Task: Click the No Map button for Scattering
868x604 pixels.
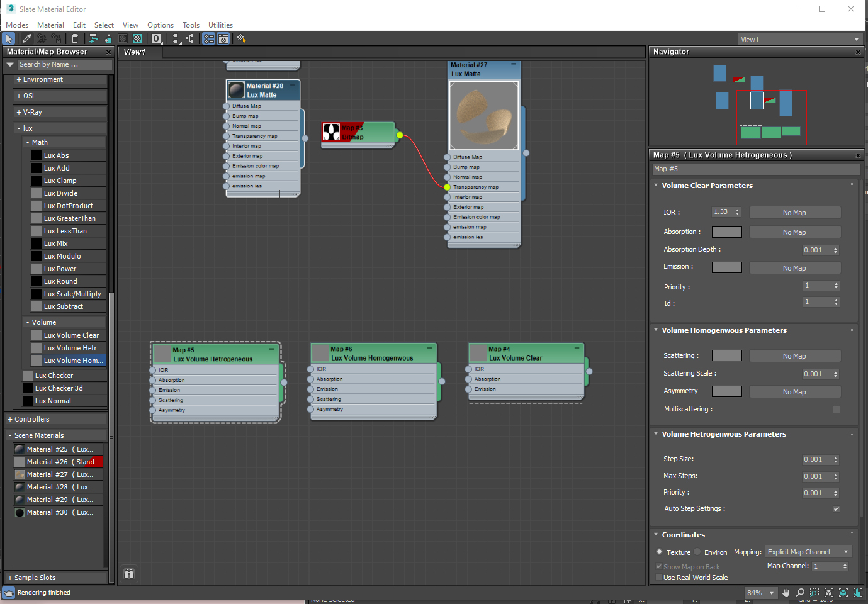Action: [x=794, y=356]
